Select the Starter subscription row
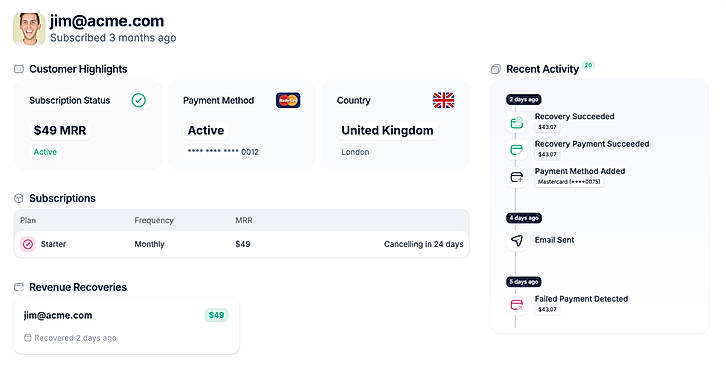726x368 pixels. (x=242, y=244)
